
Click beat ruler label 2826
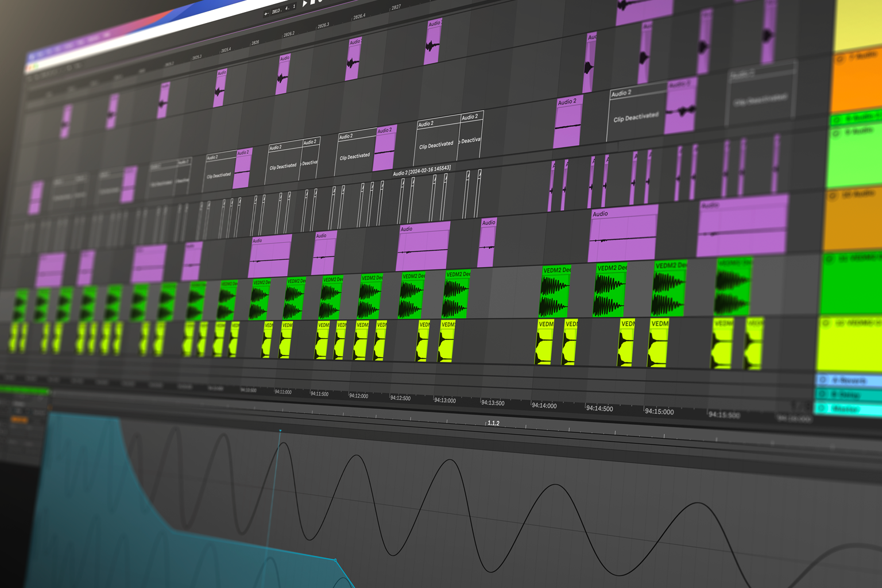(255, 42)
